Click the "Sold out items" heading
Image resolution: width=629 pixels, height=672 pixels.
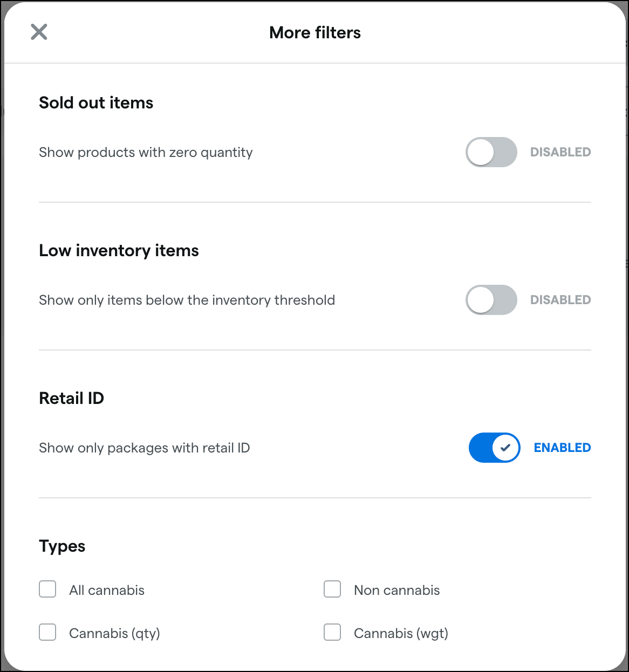[x=96, y=102]
